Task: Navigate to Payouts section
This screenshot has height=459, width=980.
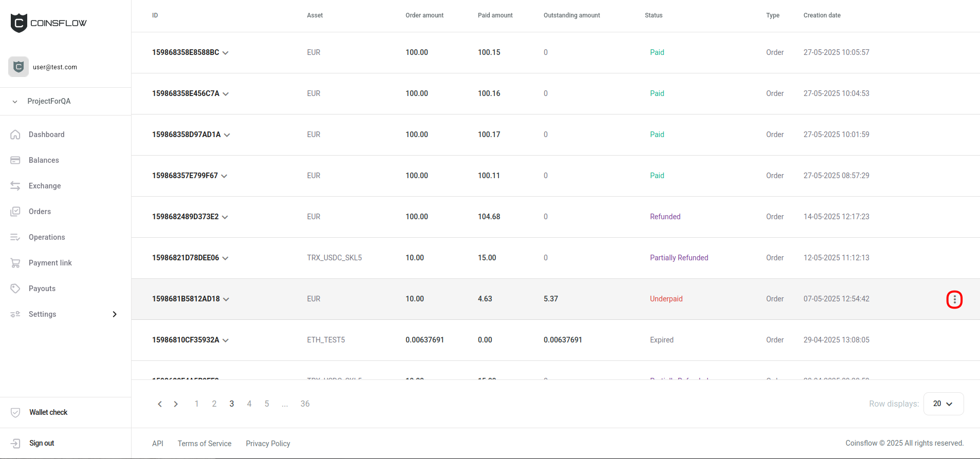Action: (x=42, y=289)
